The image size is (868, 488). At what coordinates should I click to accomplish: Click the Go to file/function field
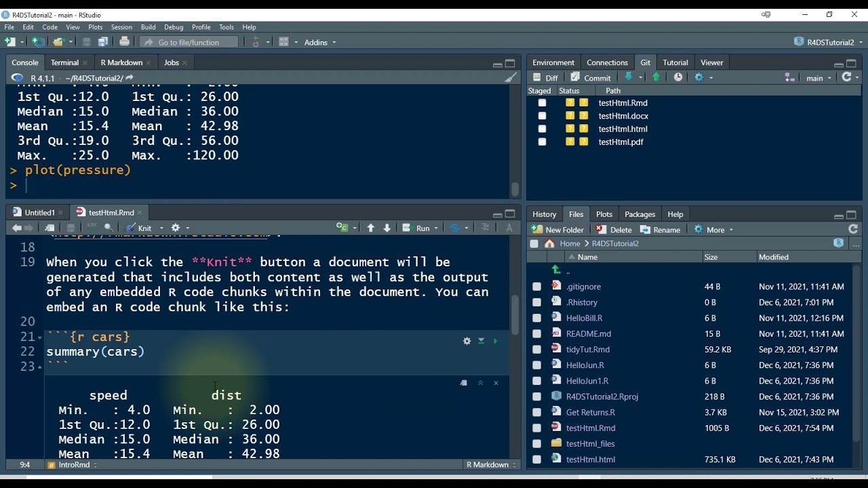pos(189,42)
